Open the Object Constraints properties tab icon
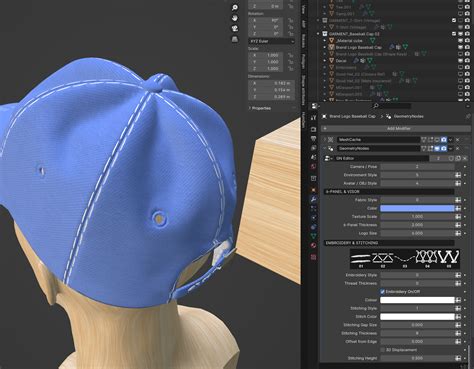This screenshot has width=474, height=369. pyautogui.click(x=313, y=227)
